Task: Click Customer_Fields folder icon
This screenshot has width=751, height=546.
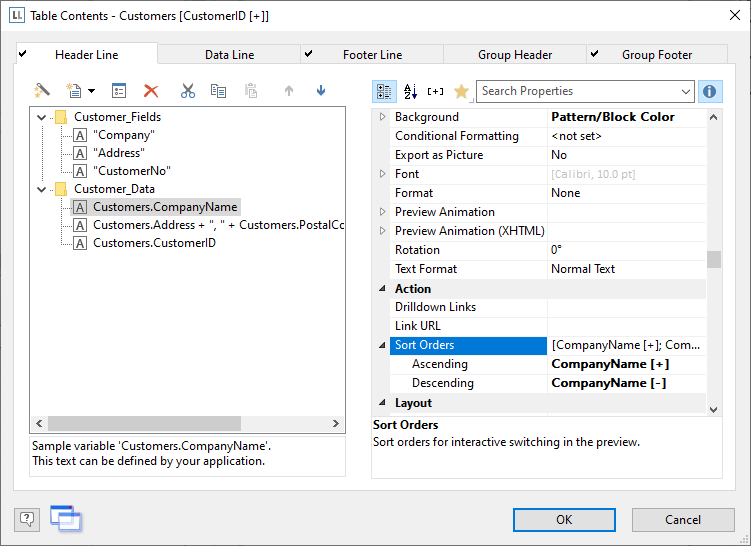Action: tap(61, 117)
